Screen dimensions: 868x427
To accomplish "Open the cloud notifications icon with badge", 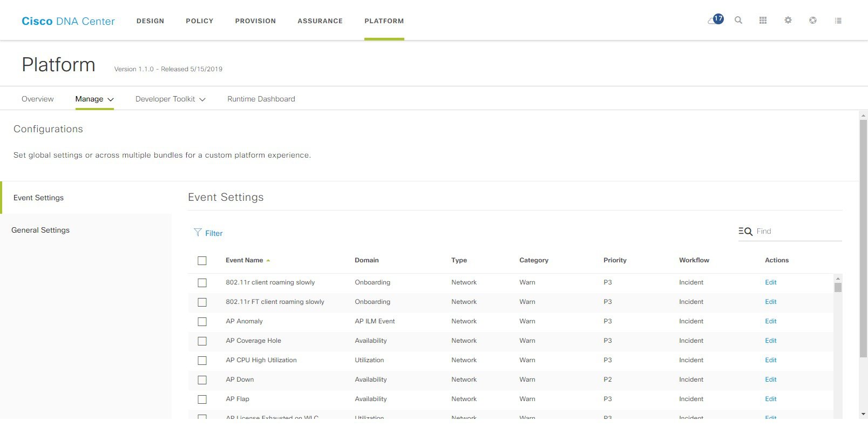I will click(715, 20).
